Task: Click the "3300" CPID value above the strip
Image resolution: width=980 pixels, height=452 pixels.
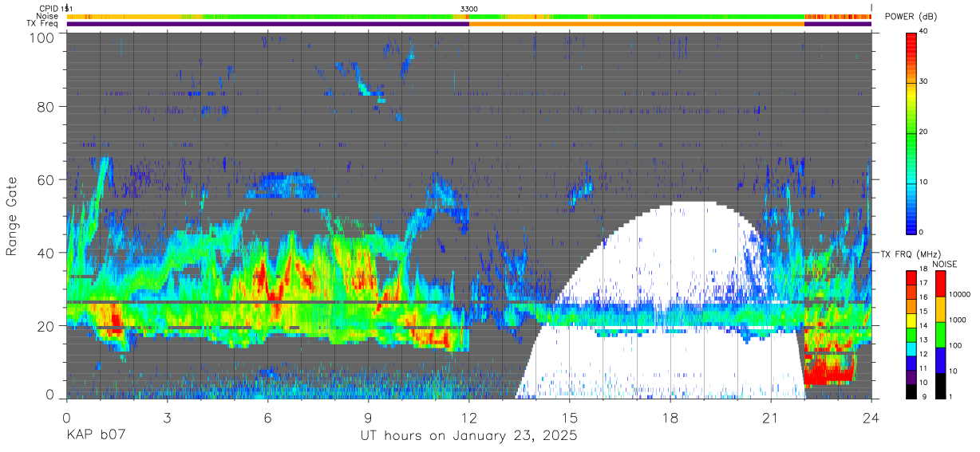Action: tap(469, 9)
